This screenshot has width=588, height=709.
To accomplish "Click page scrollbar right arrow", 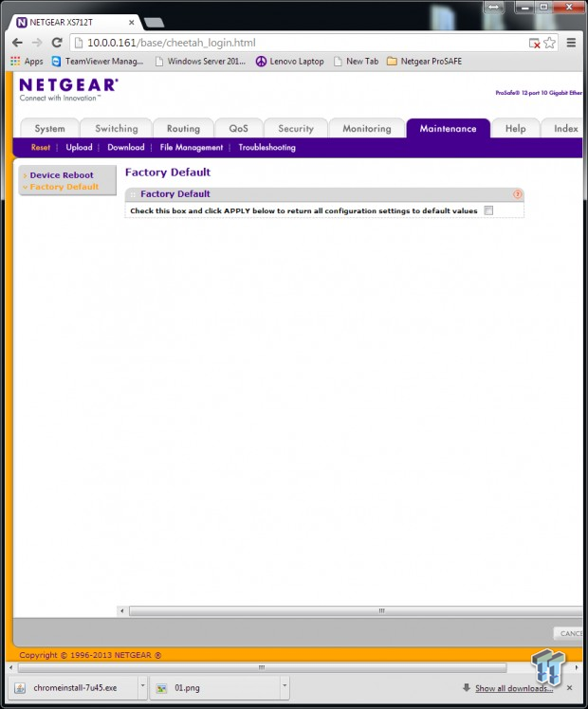I will pos(577,667).
